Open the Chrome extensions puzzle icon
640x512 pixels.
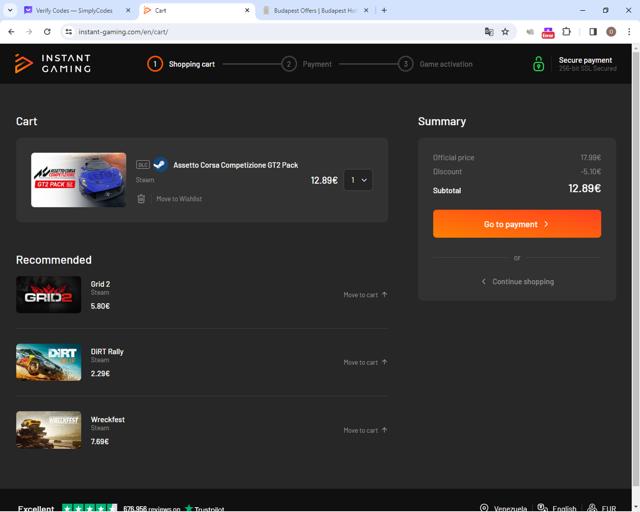tap(567, 32)
